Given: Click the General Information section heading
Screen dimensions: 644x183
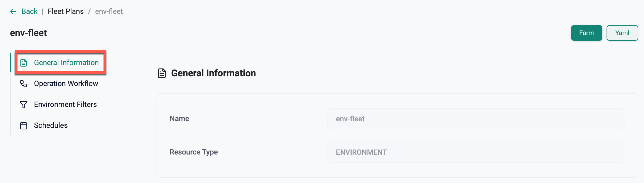Looking at the screenshot, I should [213, 73].
